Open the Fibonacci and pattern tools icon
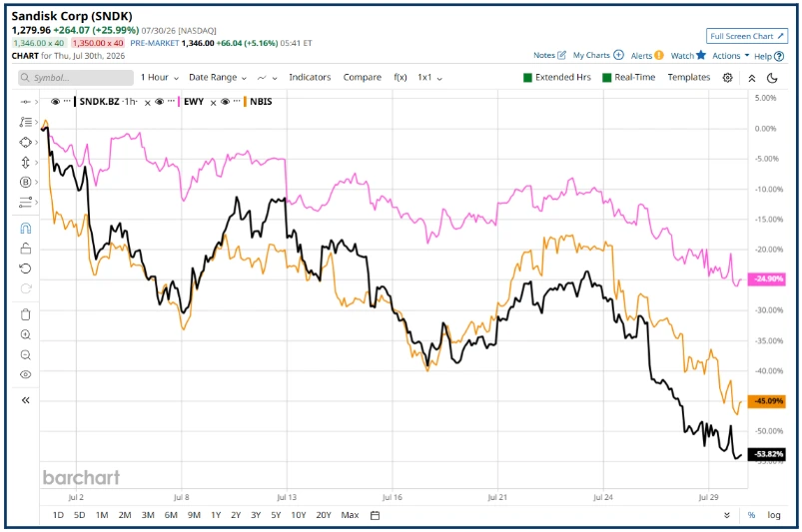The height and width of the screenshot is (532, 802). tap(26, 122)
